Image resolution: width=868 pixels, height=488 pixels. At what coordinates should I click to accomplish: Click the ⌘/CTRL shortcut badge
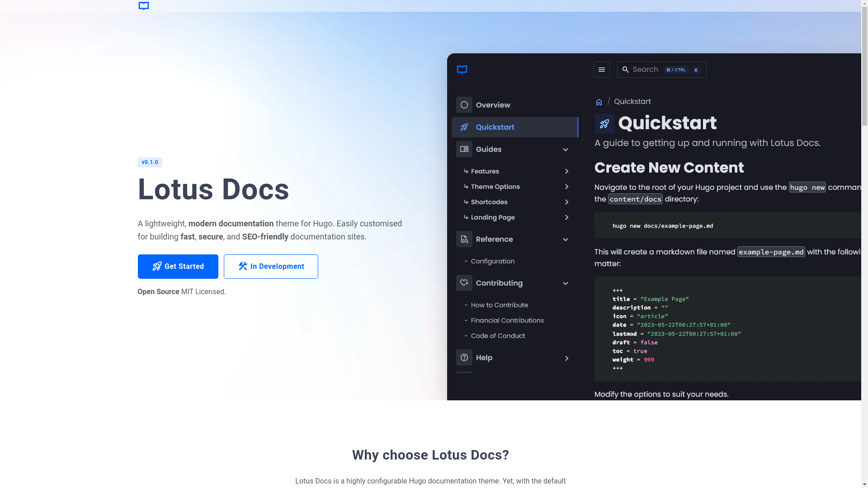pos(676,70)
